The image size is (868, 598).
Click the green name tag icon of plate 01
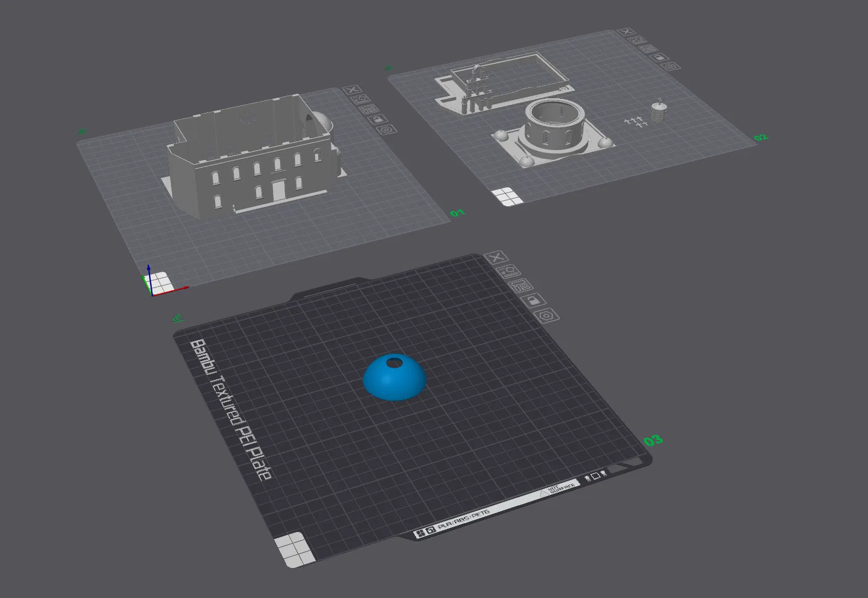click(82, 131)
